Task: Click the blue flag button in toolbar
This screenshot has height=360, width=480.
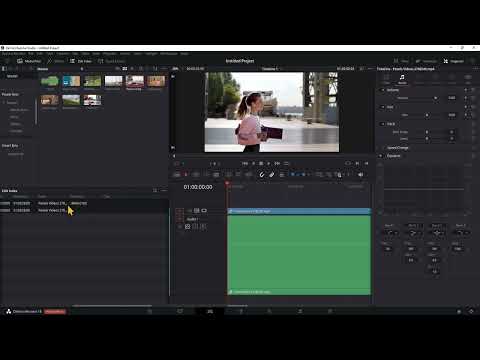Action: (x=293, y=174)
